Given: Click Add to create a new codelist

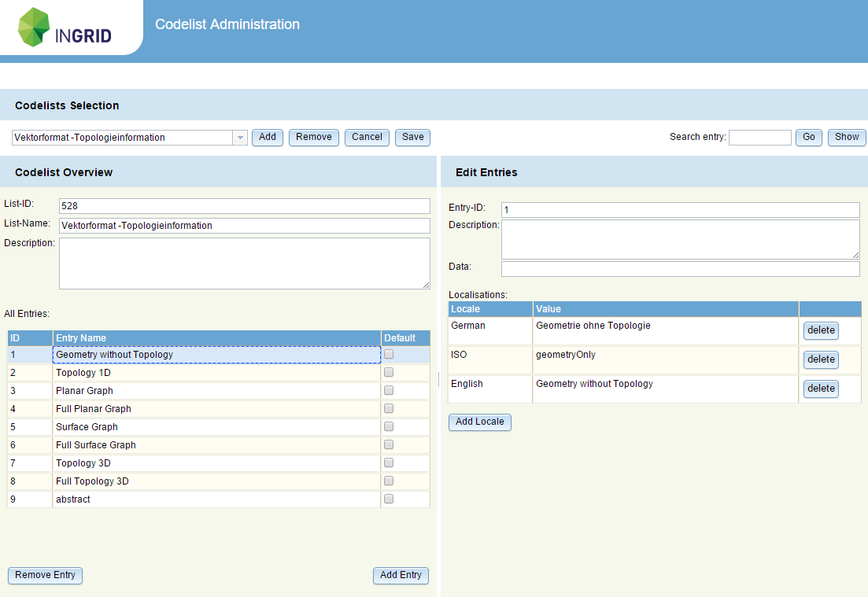Looking at the screenshot, I should 267,137.
